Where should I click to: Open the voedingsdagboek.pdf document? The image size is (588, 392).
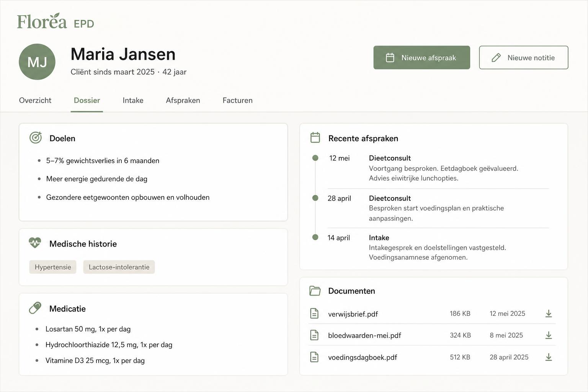coord(363,357)
